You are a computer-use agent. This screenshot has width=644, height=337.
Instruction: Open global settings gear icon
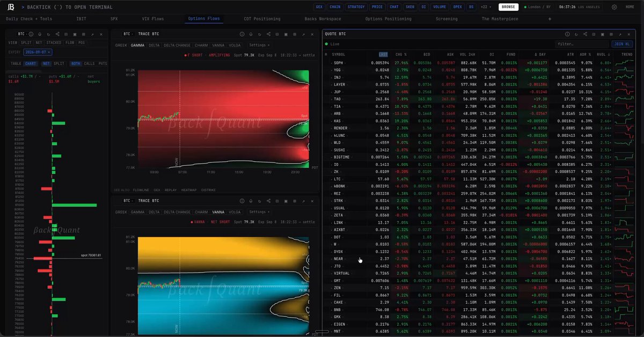tap(614, 7)
